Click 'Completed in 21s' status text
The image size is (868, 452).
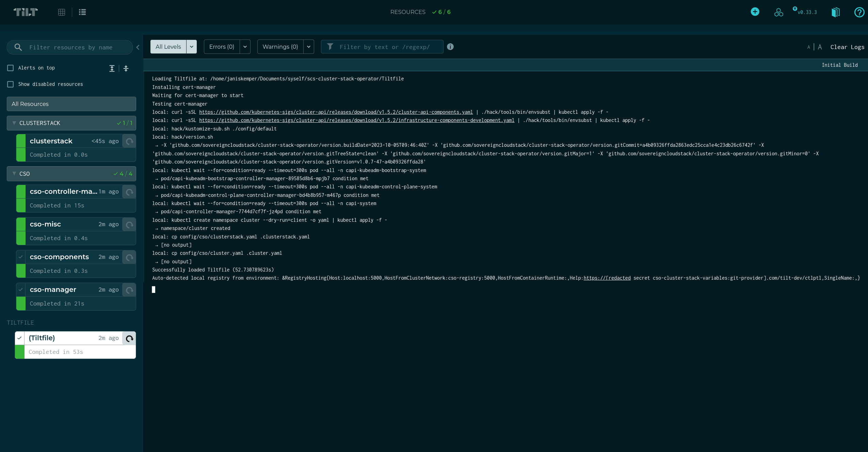(x=57, y=303)
